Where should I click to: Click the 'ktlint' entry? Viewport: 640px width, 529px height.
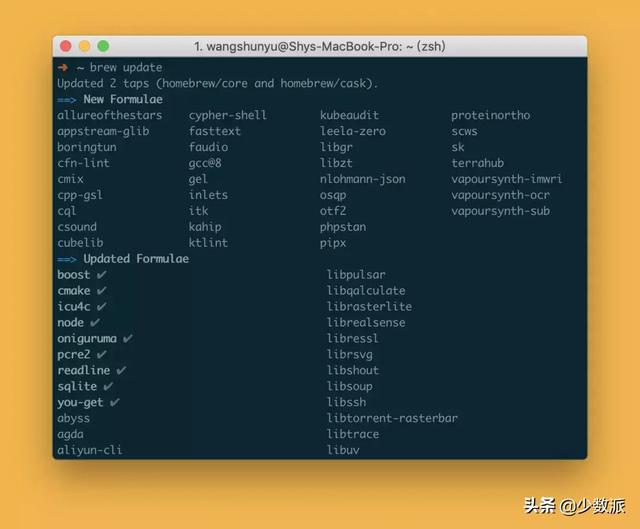(208, 243)
